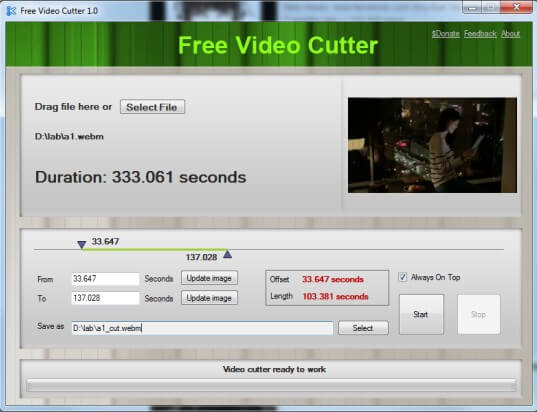Open the $Donate link

click(446, 34)
